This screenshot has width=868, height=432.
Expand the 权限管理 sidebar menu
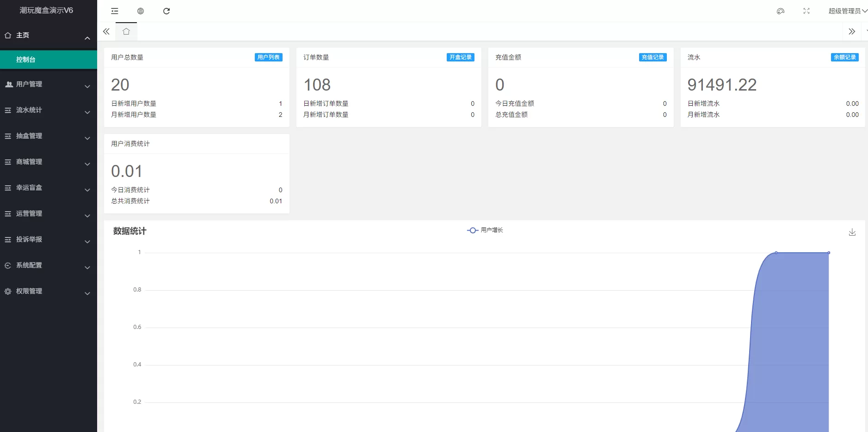click(48, 291)
